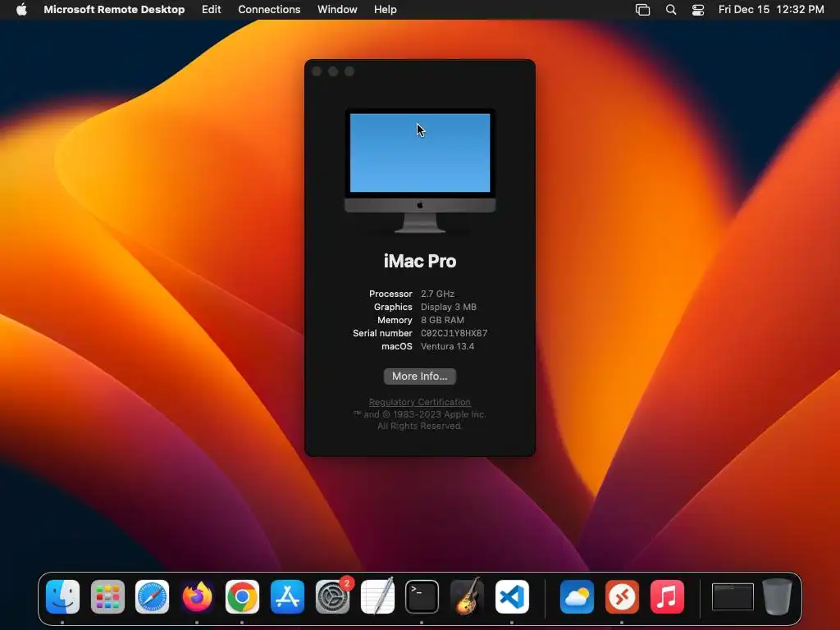
Task: Open the Weather app icon
Action: (577, 596)
